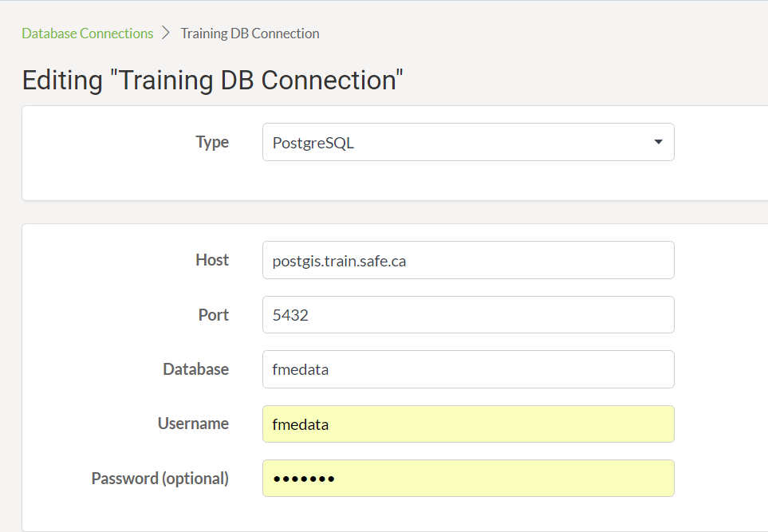Open the Type dropdown showing PostgreSQL
768x532 pixels.
pyautogui.click(x=468, y=142)
